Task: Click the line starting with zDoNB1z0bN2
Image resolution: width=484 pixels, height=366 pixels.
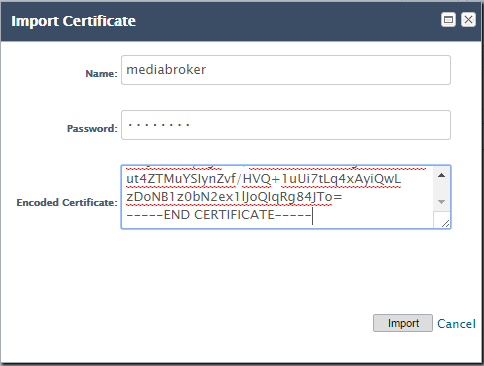Action: pyautogui.click(x=234, y=197)
